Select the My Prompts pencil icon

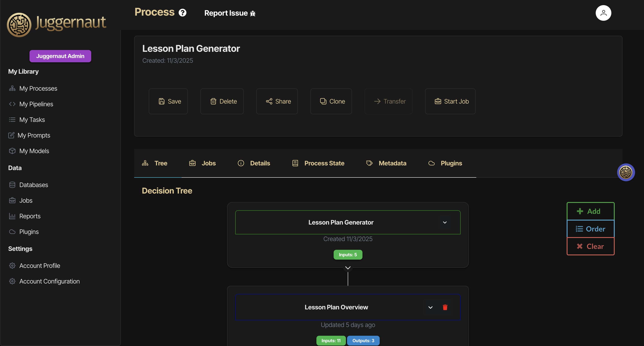[x=11, y=135]
